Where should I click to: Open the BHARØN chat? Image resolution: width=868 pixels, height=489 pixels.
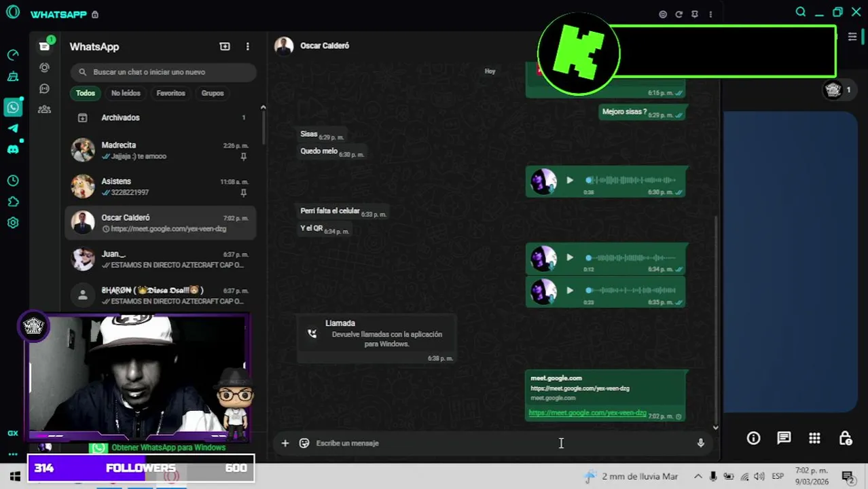pyautogui.click(x=161, y=295)
